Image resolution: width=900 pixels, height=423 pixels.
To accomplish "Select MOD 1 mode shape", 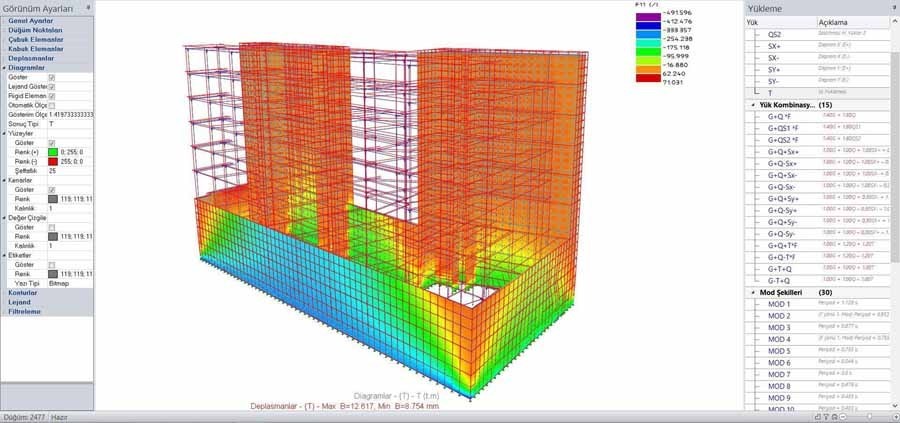I will pyautogui.click(x=778, y=304).
